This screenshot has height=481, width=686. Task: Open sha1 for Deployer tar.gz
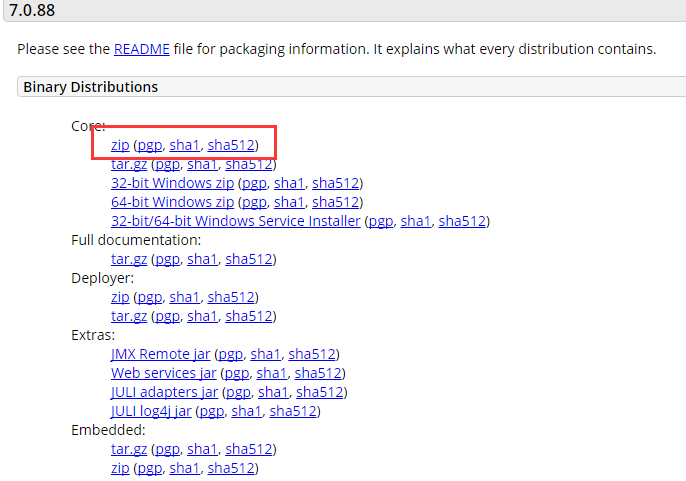(x=202, y=316)
